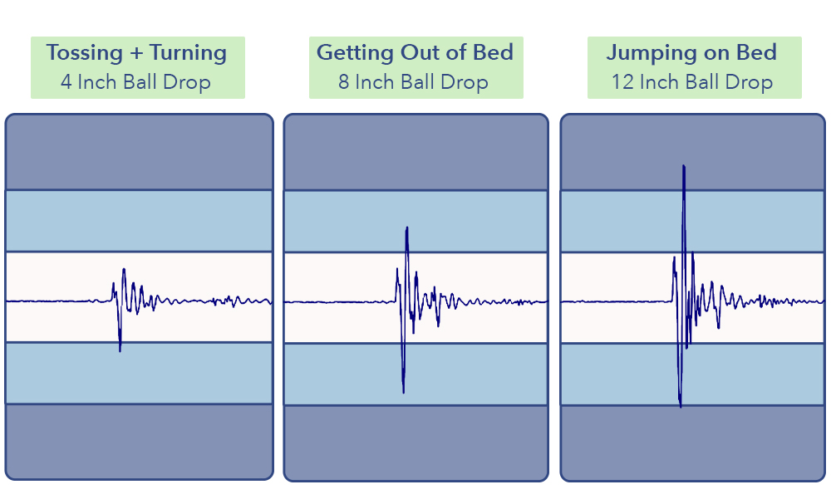Click the tallest peak in the Jumping chart
831x504 pixels.
(x=684, y=167)
